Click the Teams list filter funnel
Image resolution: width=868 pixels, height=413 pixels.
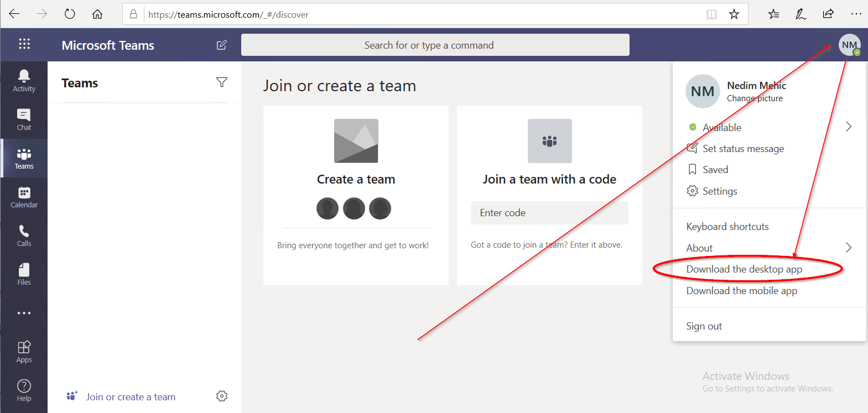click(x=221, y=82)
